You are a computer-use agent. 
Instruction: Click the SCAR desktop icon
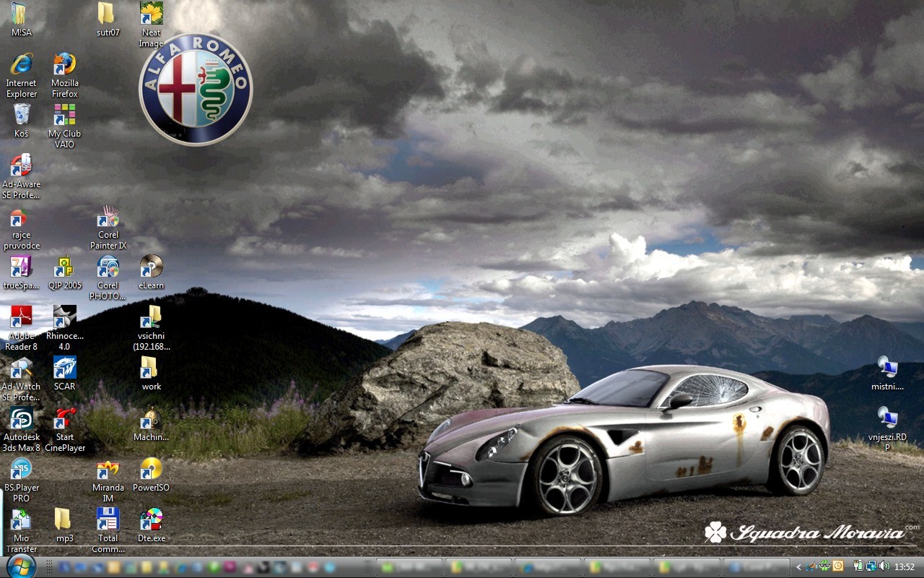[64, 368]
